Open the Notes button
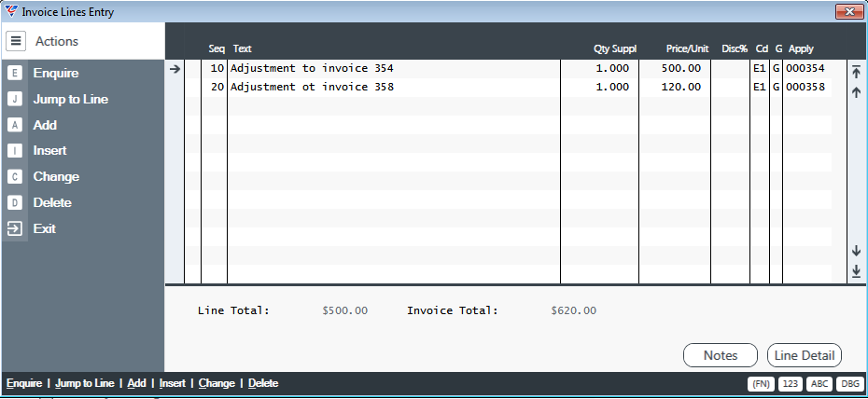This screenshot has height=399, width=868. point(721,355)
